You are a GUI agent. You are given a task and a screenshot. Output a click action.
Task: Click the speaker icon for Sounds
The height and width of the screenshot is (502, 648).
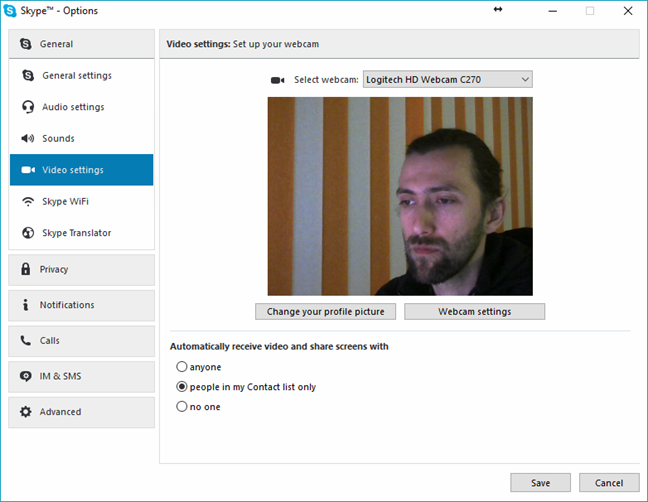(x=28, y=138)
